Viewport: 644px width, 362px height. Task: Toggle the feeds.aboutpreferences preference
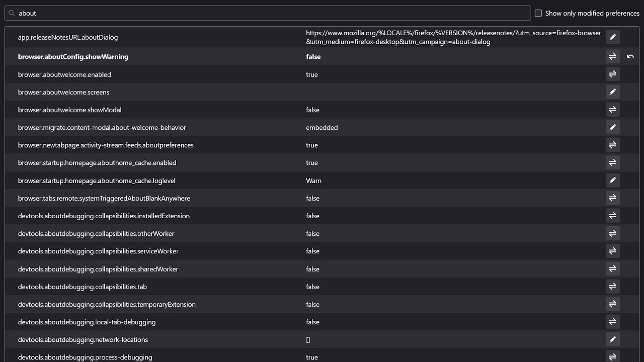point(612,145)
